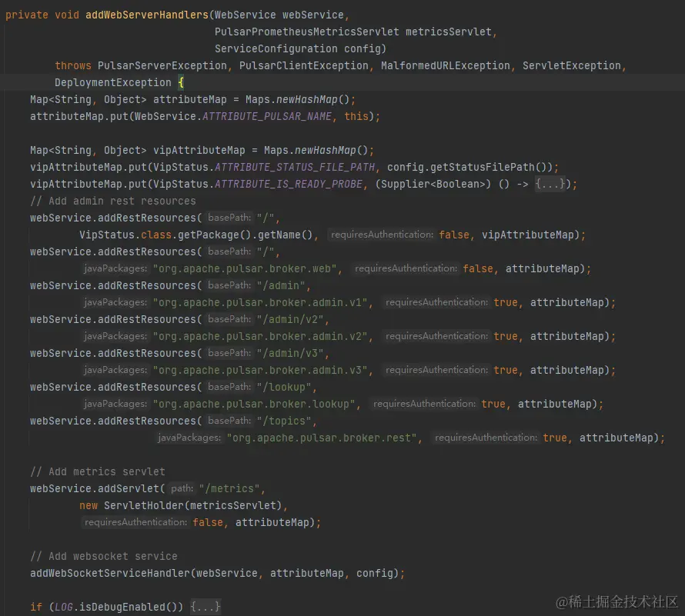This screenshot has width=685, height=616.
Task: Click DeploymentException before the opening brace
Action: pyautogui.click(x=112, y=82)
